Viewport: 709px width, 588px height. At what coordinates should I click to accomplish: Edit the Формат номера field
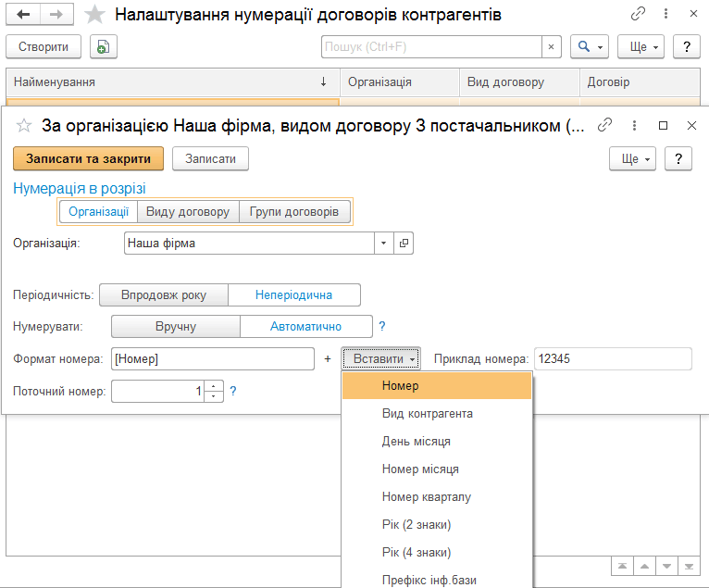[x=213, y=358]
